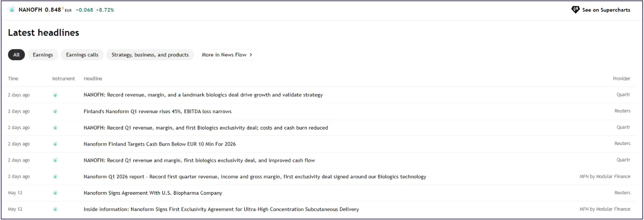644x220 pixels.
Task: Click 2 days ago time in Targets Cash Burn row
Action: pos(19,144)
